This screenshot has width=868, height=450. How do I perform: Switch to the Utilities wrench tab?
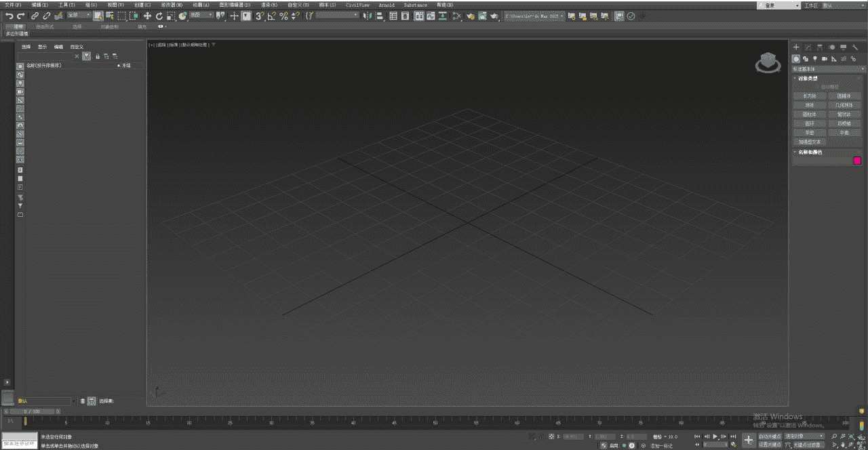point(855,47)
